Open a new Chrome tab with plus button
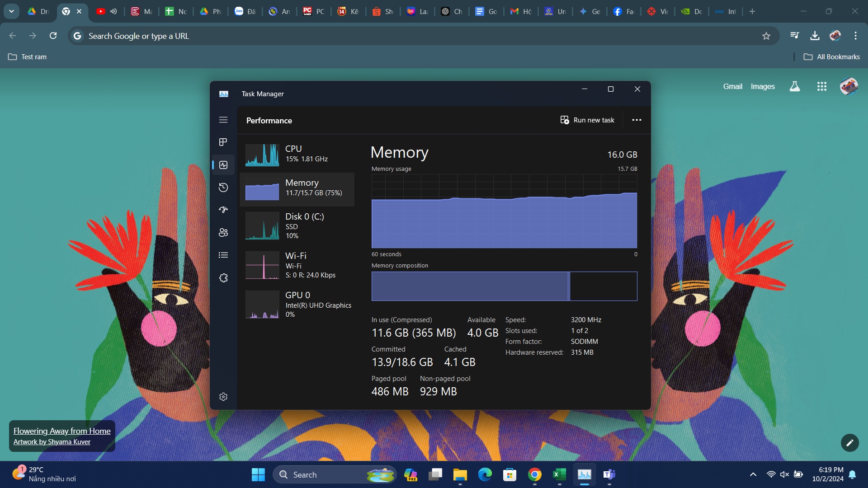The height and width of the screenshot is (488, 868). (x=752, y=11)
